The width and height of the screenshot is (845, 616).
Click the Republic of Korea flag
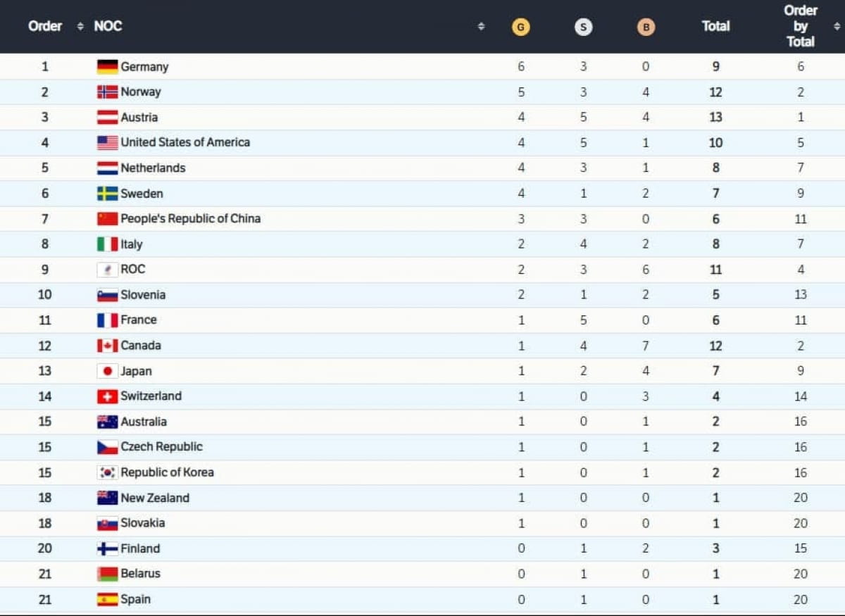[x=107, y=472]
